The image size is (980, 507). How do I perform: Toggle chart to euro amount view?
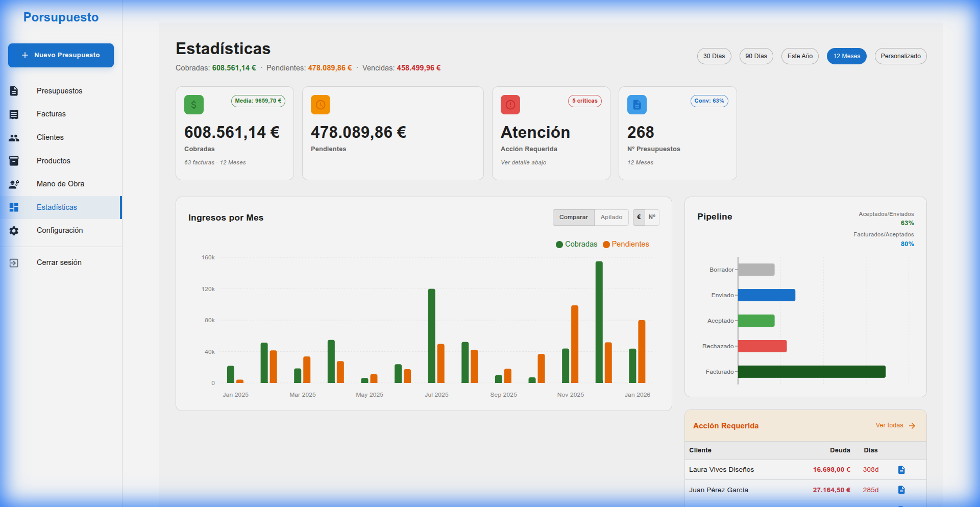tap(639, 218)
